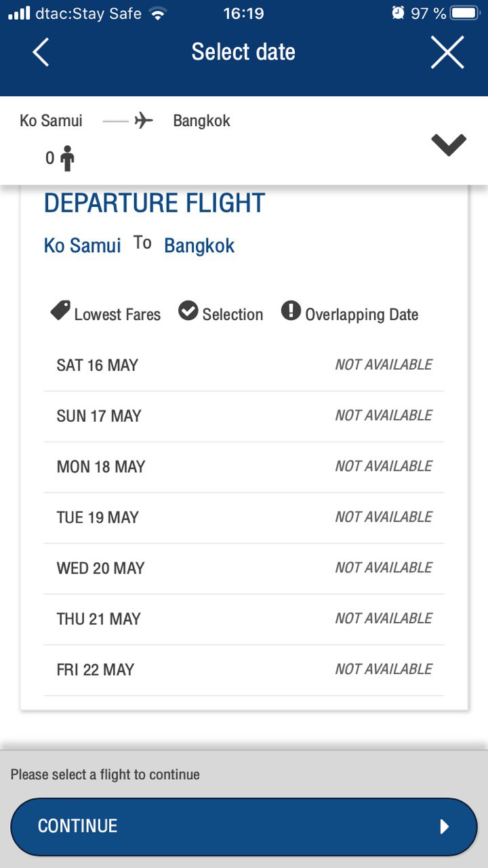The image size is (488, 868).
Task: Tap the CONTINUE button
Action: [x=244, y=827]
